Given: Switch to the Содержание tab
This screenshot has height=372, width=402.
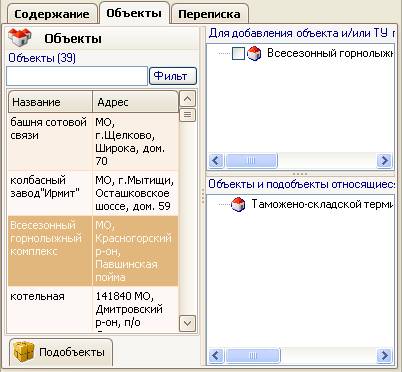Looking at the screenshot, I should click(52, 14).
